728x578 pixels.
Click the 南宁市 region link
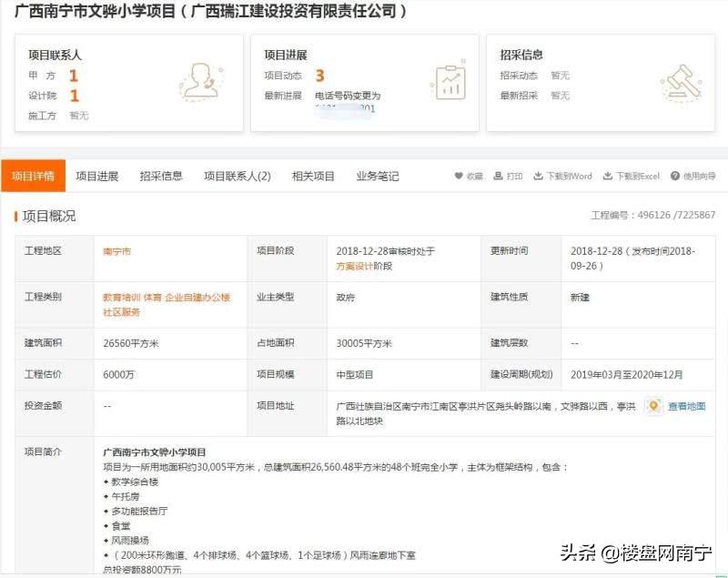point(116,250)
